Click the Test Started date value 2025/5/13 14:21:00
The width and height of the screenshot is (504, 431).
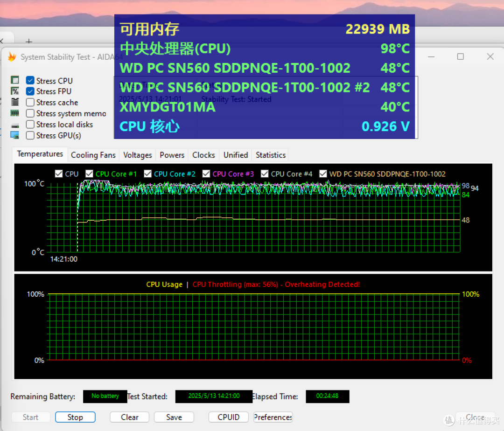(x=214, y=396)
